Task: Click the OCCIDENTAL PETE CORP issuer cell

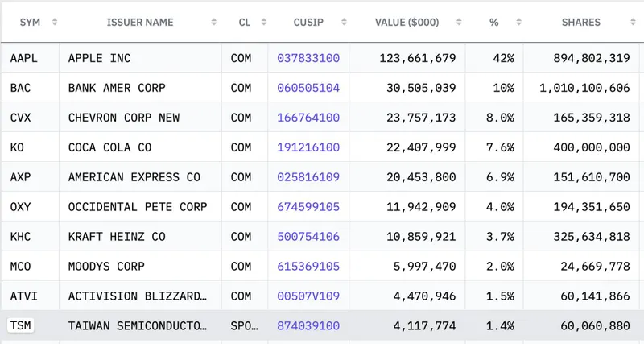Action: pyautogui.click(x=138, y=207)
